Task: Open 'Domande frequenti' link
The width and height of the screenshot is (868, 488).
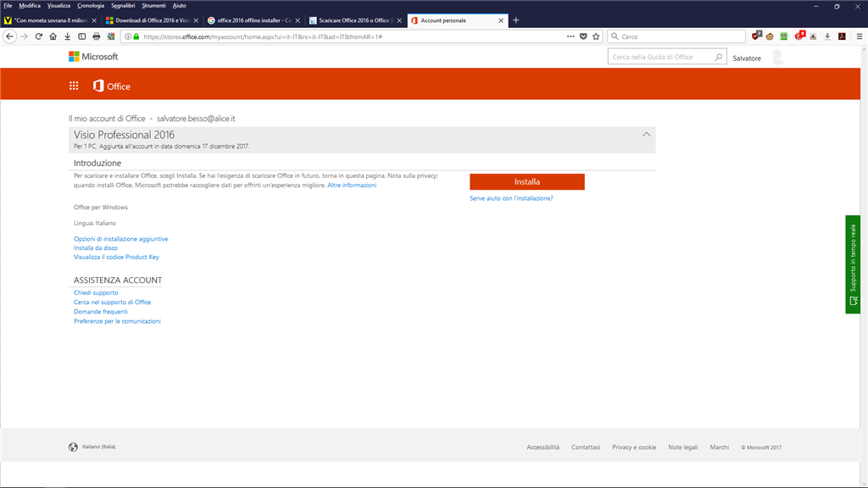Action: 101,312
